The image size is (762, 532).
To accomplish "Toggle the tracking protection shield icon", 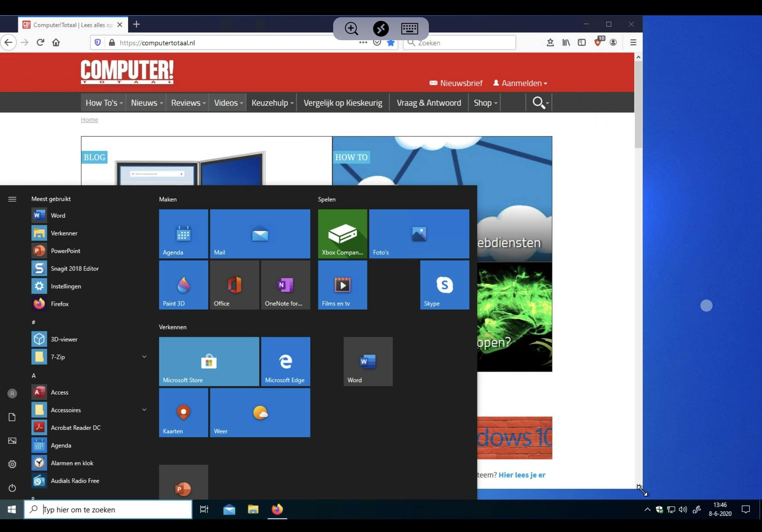I will pos(97,42).
